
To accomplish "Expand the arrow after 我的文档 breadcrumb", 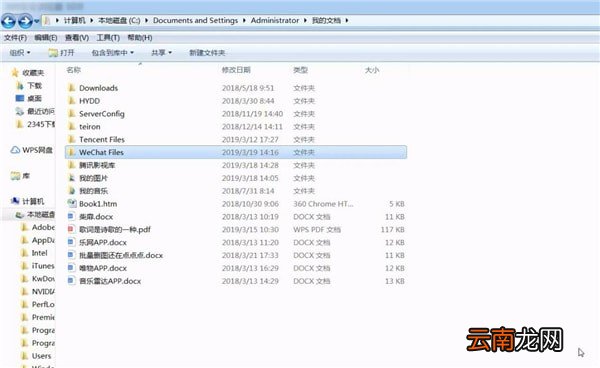I will click(x=347, y=21).
